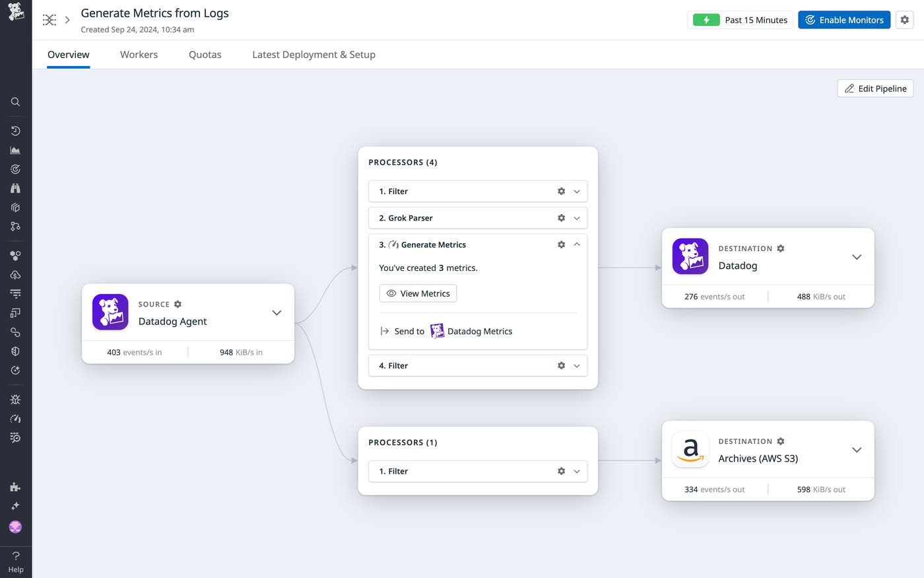Click the pipelines breadcrumb icon
Viewport: 924px width, 578px height.
click(49, 20)
